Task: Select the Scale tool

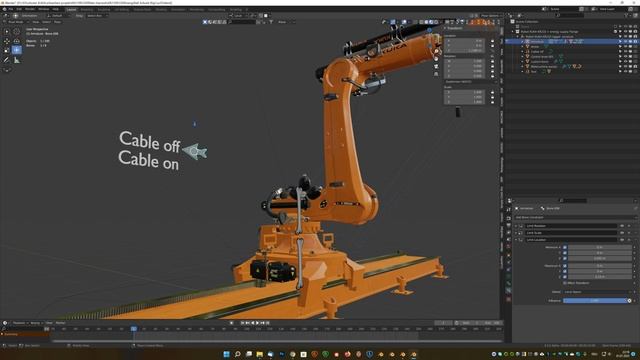Action: 7,50
